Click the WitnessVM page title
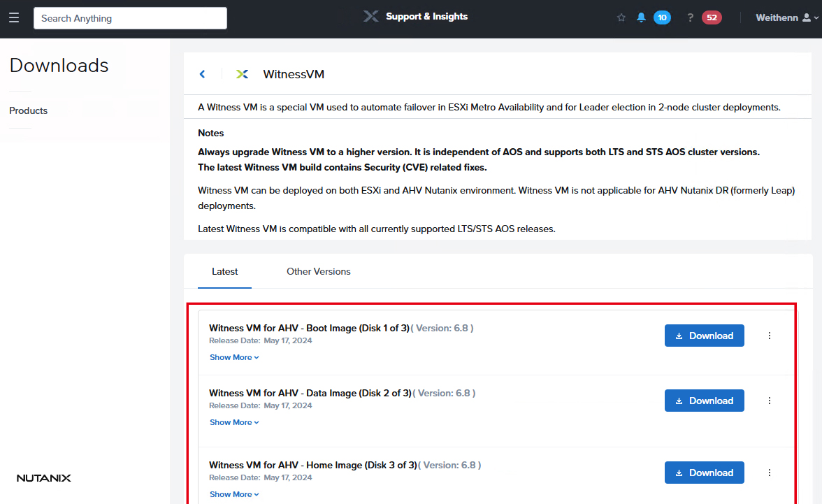The image size is (822, 504). pyautogui.click(x=294, y=75)
